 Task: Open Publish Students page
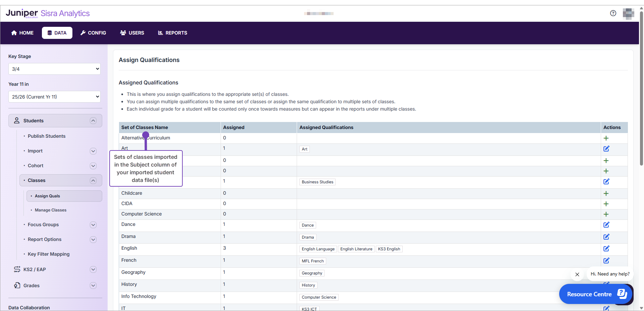pyautogui.click(x=47, y=136)
